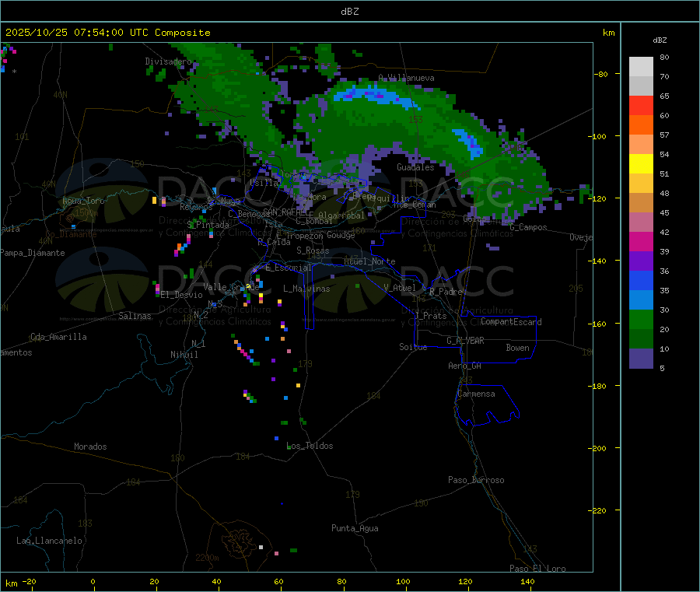Click the 'dBZ' label above the color scale
The image size is (700, 592).
(x=660, y=40)
